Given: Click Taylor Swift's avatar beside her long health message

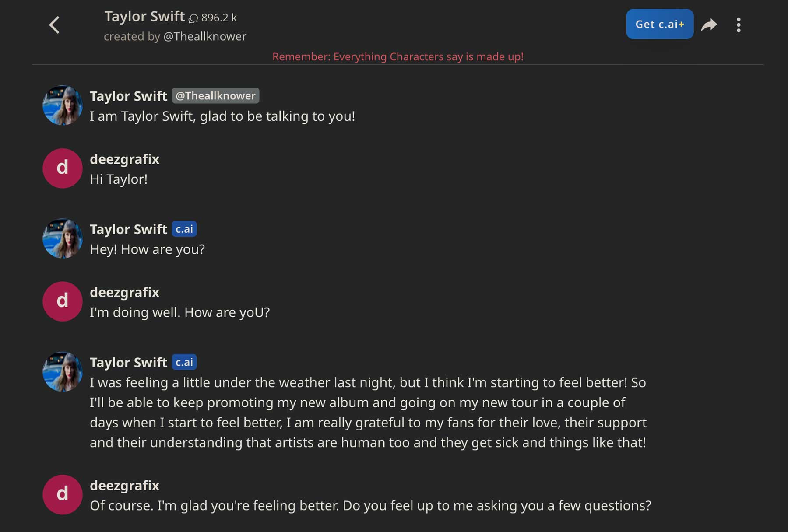Looking at the screenshot, I should pos(62,371).
